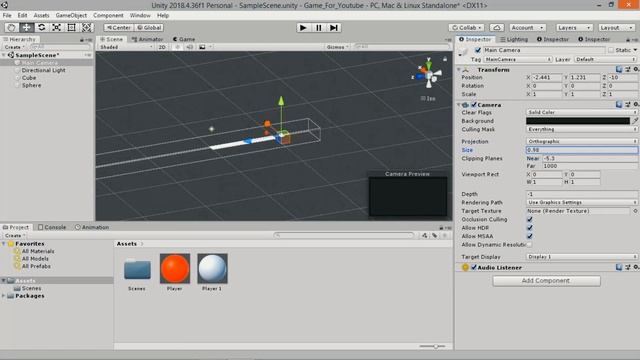Open the Gizmos dropdown

(x=338, y=47)
